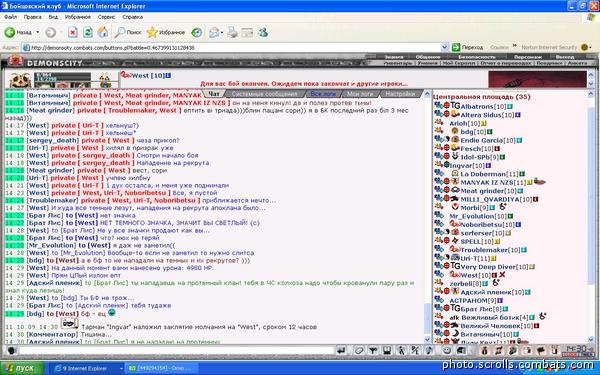Screen dimensions: 600x375
Task: Click the info icon next to West [10]
Action: pyautogui.click(x=168, y=76)
